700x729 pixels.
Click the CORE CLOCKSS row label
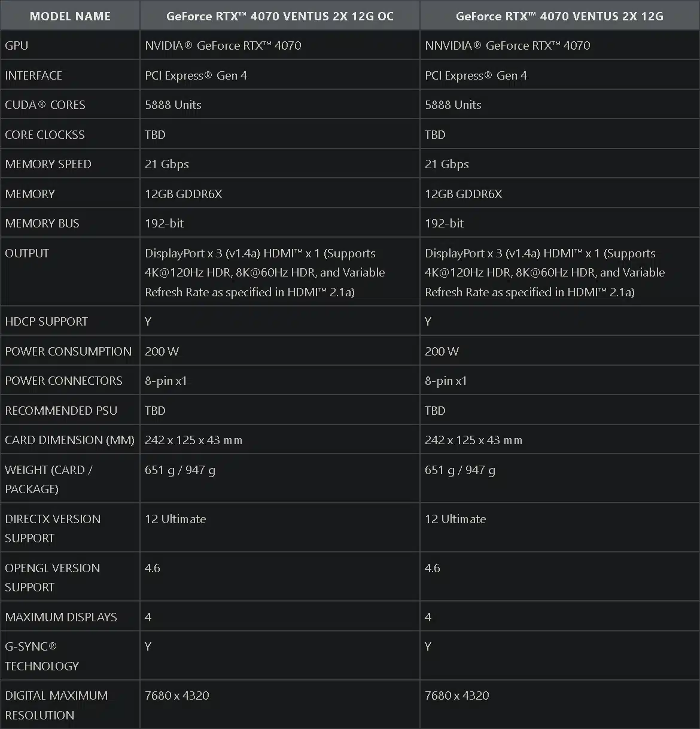click(x=45, y=135)
